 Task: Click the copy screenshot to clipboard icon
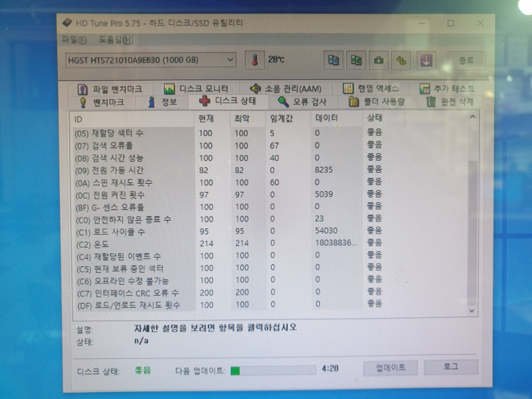pyautogui.click(x=356, y=60)
